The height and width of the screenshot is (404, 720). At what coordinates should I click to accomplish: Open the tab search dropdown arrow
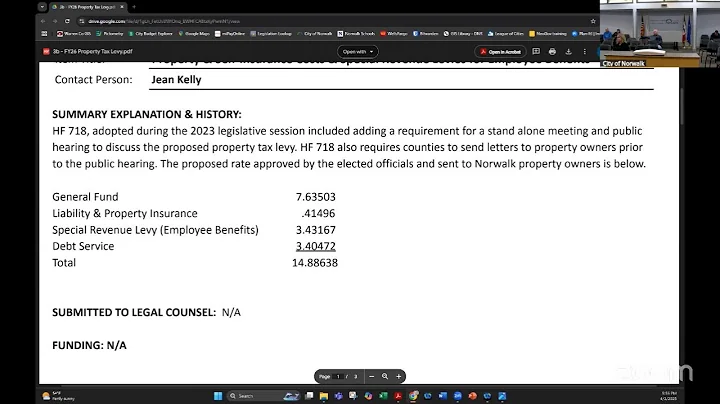pyautogui.click(x=42, y=7)
